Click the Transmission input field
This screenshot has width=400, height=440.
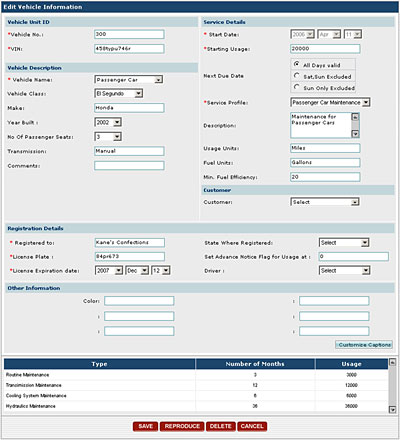(129, 151)
